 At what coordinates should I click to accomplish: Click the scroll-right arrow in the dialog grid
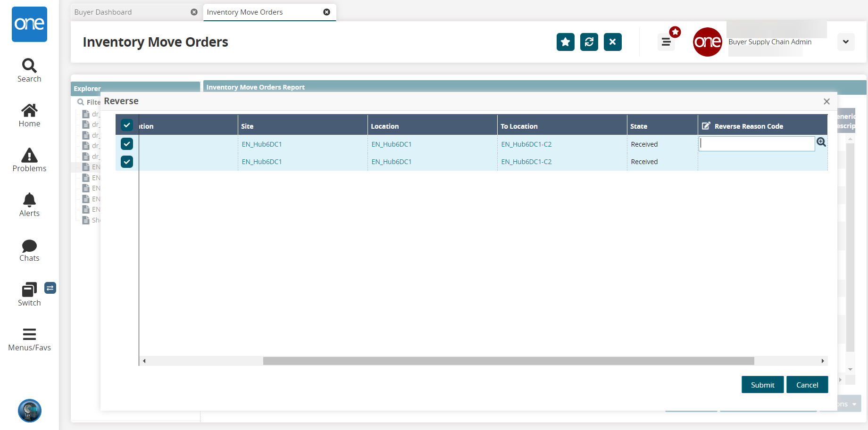pos(823,361)
